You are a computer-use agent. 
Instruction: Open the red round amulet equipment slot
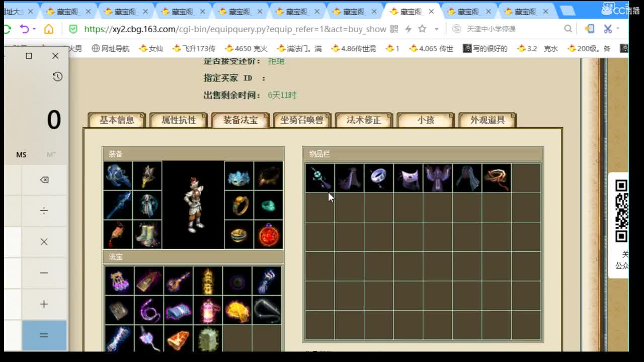click(x=269, y=234)
